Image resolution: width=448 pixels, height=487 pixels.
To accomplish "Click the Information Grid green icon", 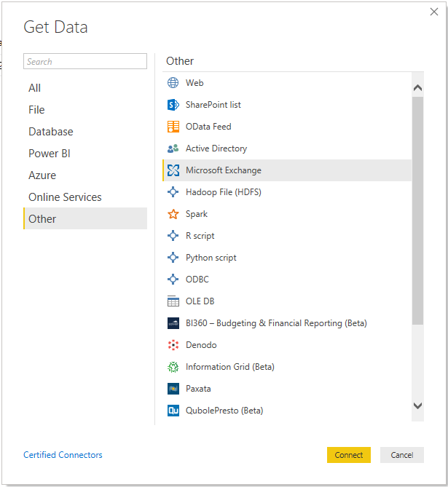I will [x=173, y=367].
